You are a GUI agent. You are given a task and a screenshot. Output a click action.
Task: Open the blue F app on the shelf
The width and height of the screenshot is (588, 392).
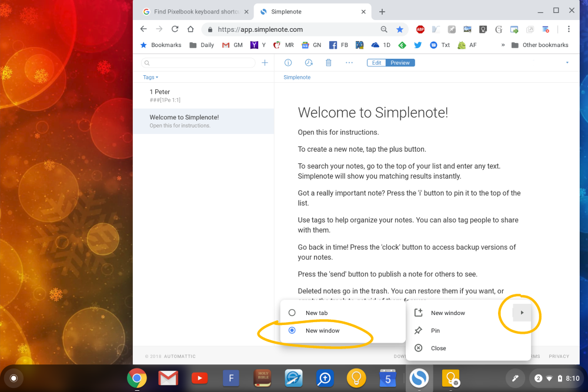click(x=231, y=378)
